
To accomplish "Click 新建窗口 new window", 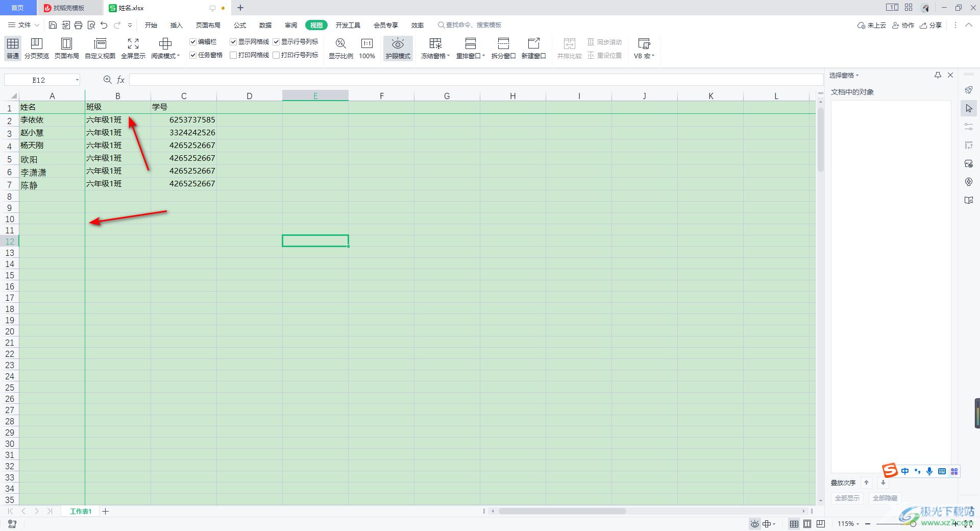I will tap(533, 49).
